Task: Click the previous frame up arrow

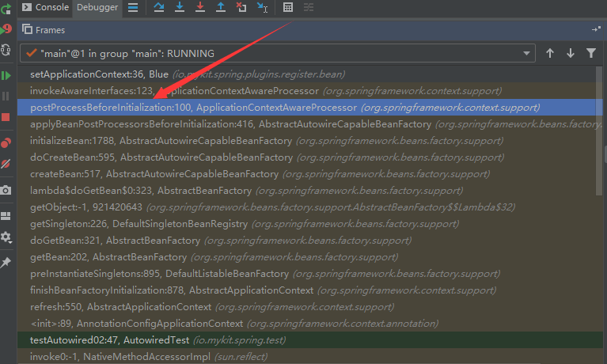Action: point(550,53)
